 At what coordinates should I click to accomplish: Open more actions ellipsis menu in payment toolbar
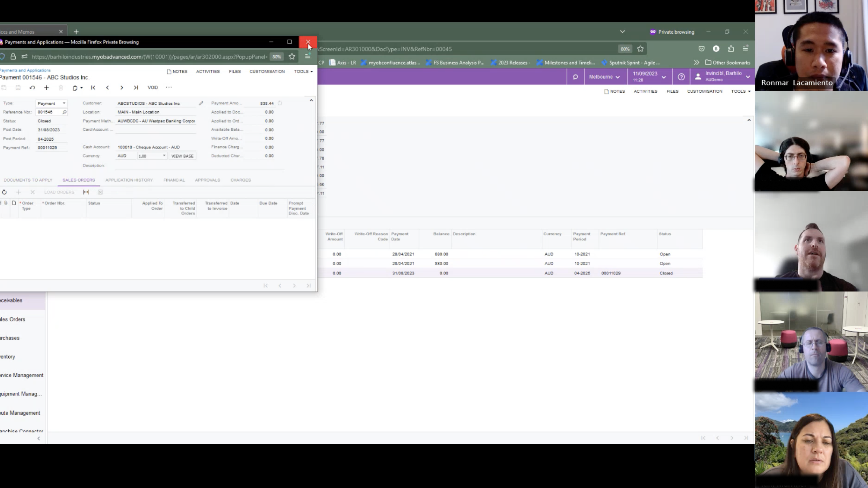pos(169,87)
